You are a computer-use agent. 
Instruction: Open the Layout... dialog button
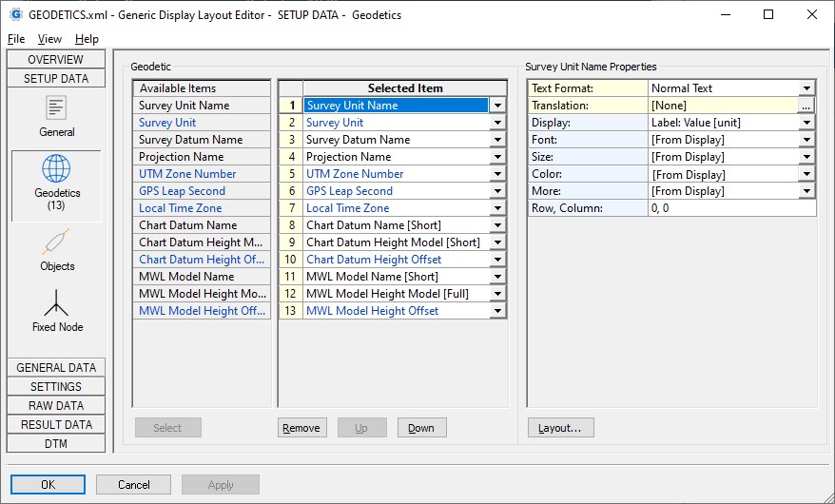coord(560,428)
